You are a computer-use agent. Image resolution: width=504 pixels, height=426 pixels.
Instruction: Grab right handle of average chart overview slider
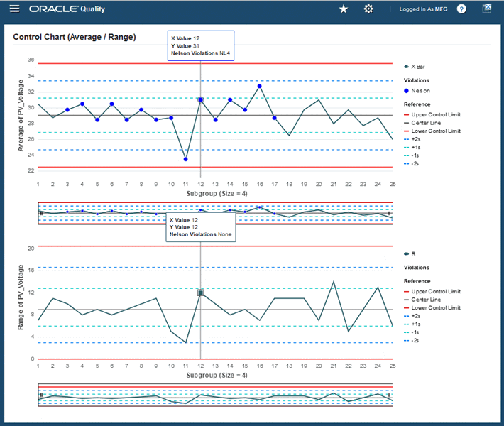(x=389, y=213)
